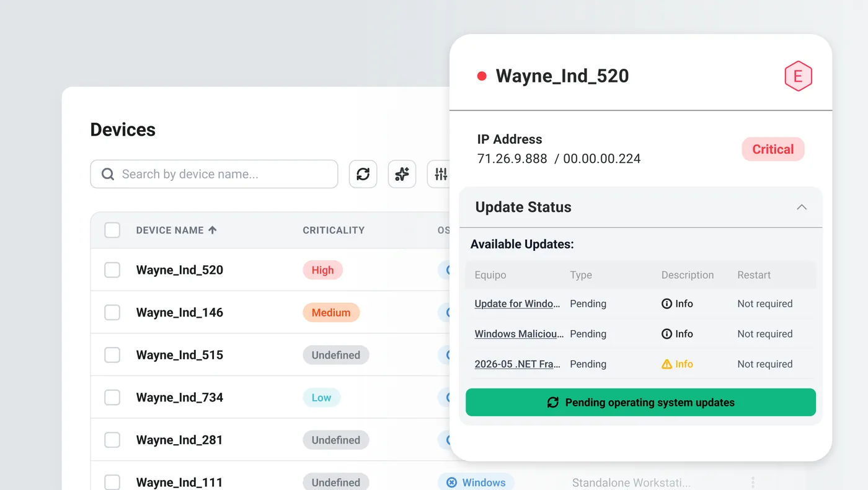Check the box for Wayne_Ind_734 row
868x490 pixels.
click(x=112, y=397)
